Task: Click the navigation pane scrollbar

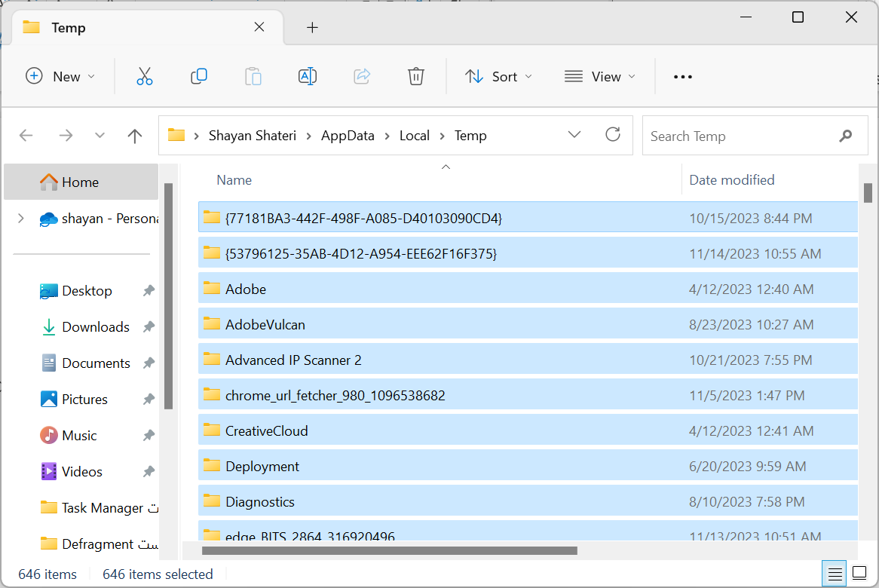Action: [x=168, y=296]
